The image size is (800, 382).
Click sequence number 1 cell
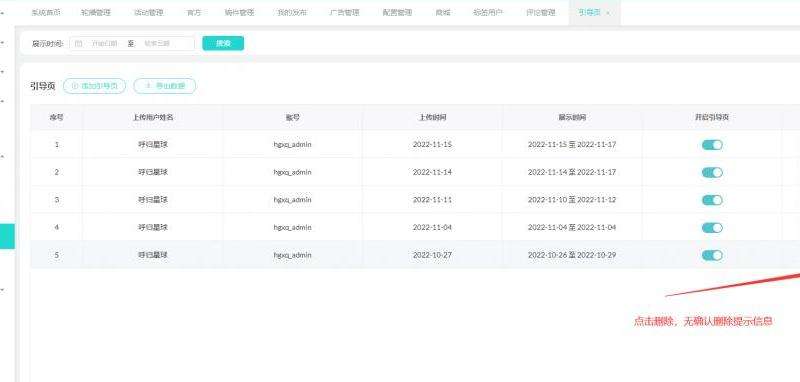57,145
